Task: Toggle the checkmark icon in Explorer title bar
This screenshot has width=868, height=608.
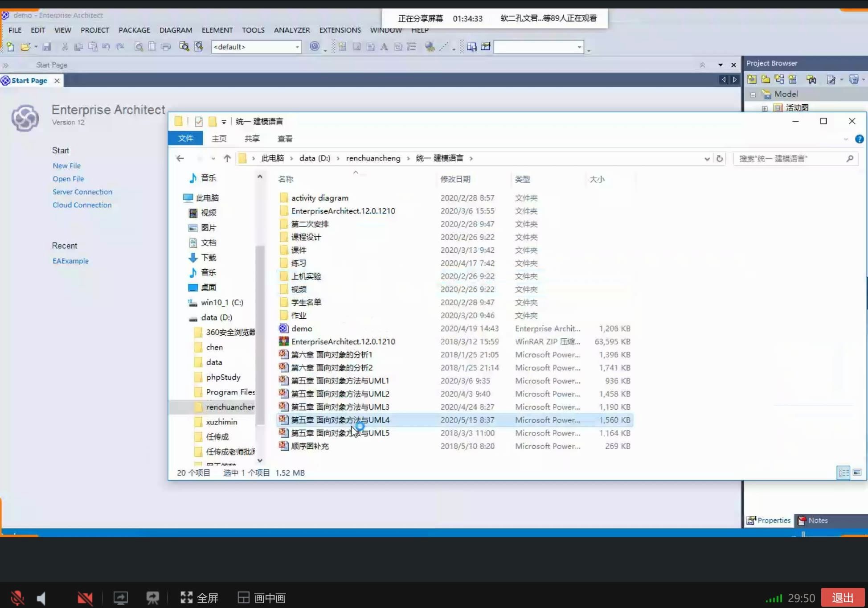Action: click(x=199, y=121)
